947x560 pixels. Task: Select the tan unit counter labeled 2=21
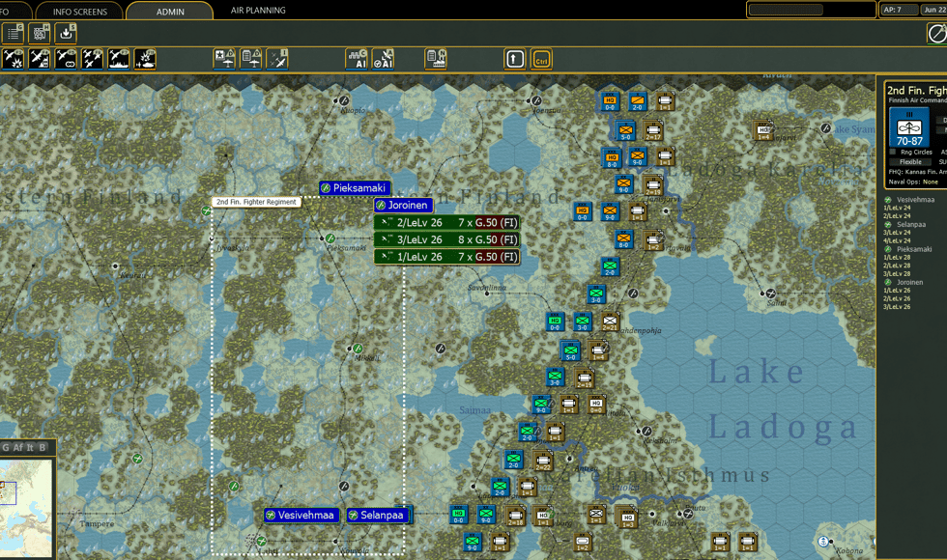(610, 322)
